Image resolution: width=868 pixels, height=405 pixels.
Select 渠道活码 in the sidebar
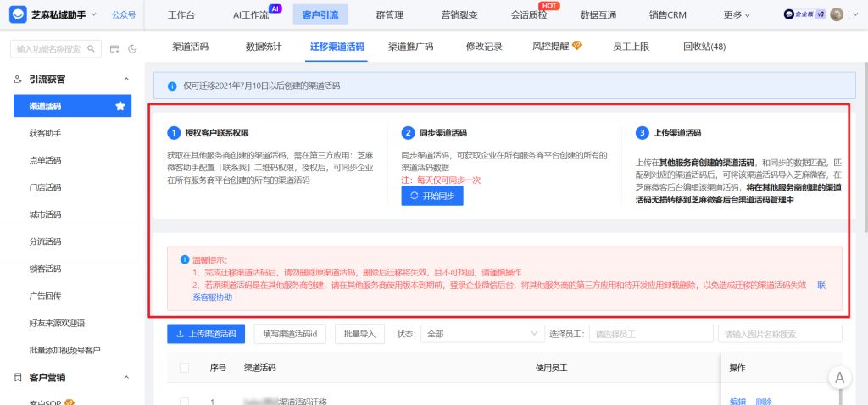tap(73, 106)
